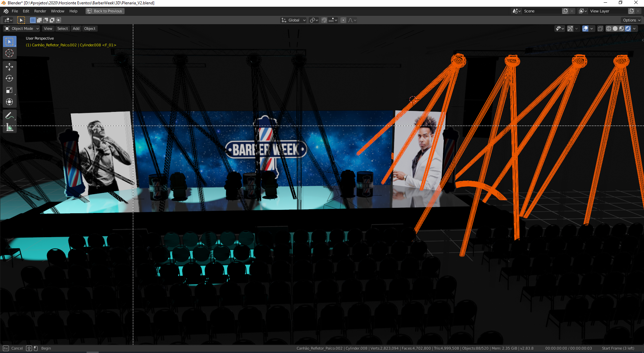Image resolution: width=644 pixels, height=353 pixels.
Task: Click the Scene name field
Action: [x=542, y=11]
